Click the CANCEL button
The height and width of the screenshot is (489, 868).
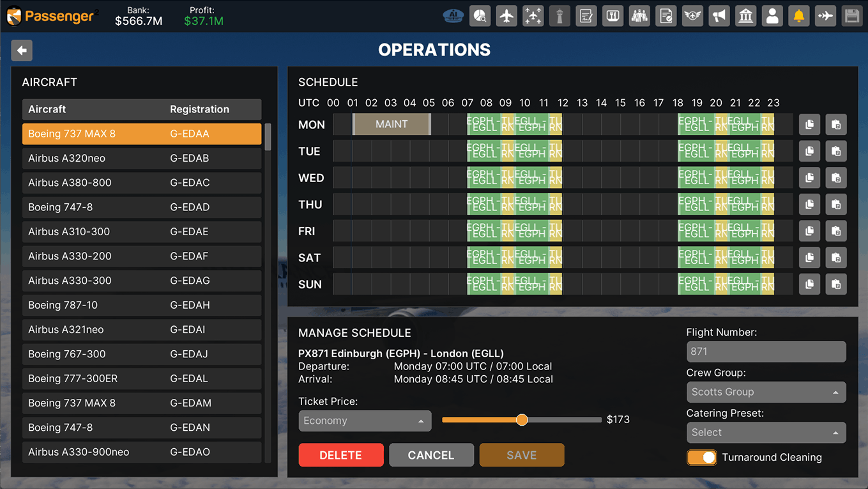[431, 455]
